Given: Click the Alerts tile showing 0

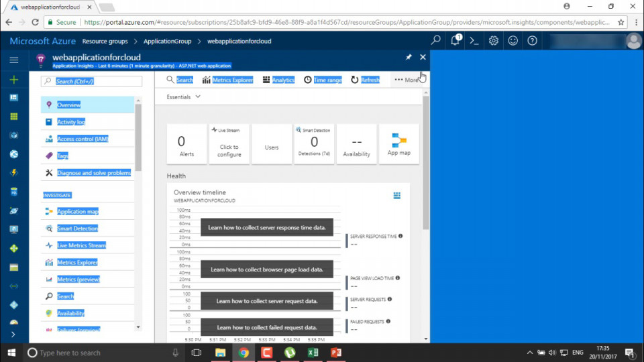Looking at the screenshot, I should pyautogui.click(x=187, y=144).
